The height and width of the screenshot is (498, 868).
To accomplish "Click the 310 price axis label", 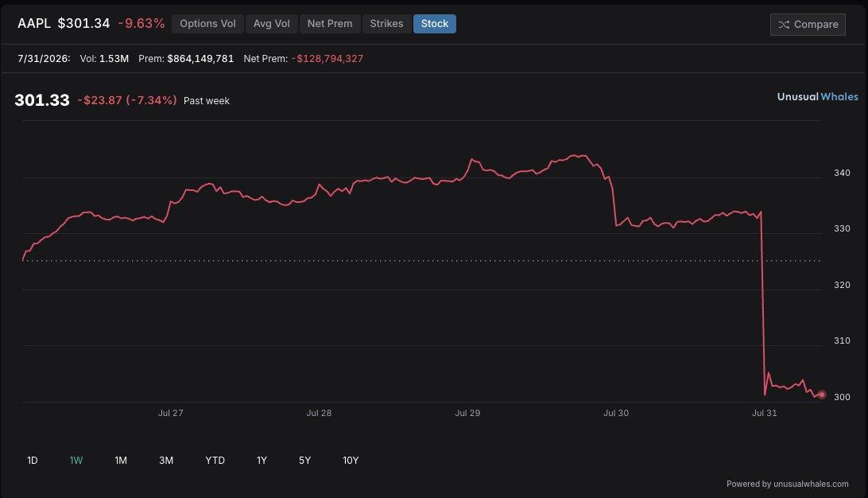I will [x=842, y=340].
